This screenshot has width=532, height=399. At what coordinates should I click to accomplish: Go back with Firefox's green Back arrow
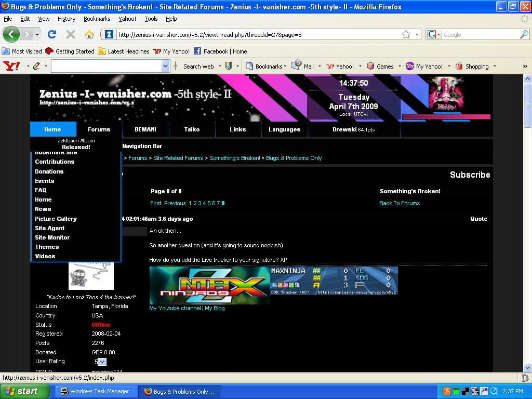tap(11, 34)
